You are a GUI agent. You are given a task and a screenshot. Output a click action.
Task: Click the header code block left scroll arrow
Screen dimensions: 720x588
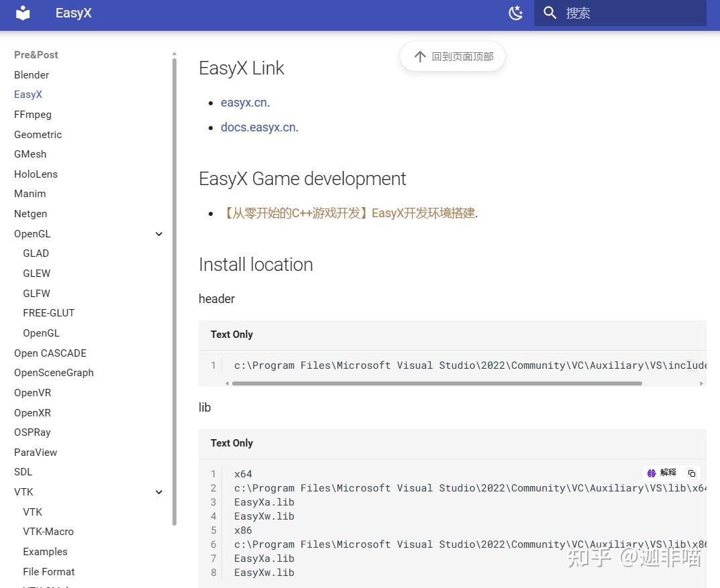[x=227, y=384]
